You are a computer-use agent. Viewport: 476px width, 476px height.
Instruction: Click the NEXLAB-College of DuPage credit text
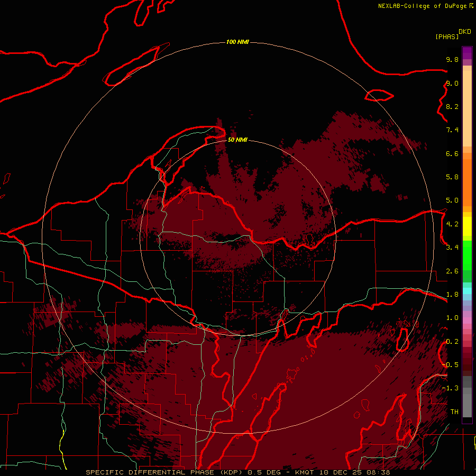422,6
